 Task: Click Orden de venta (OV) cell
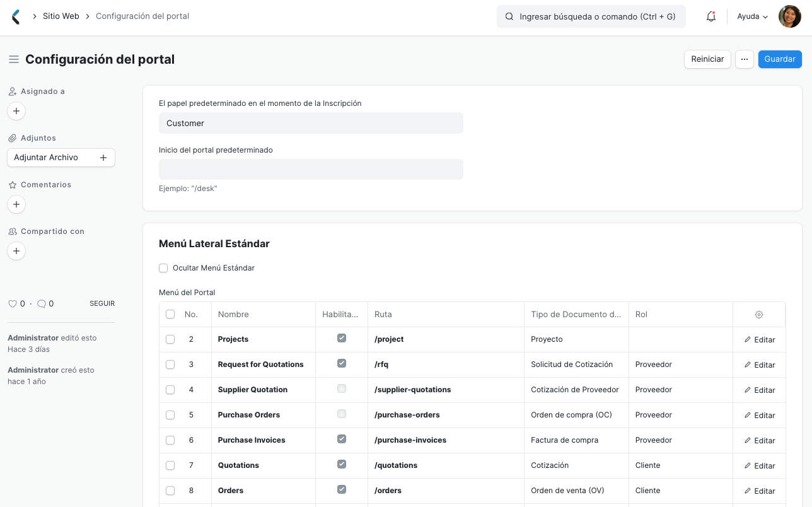coord(576,491)
